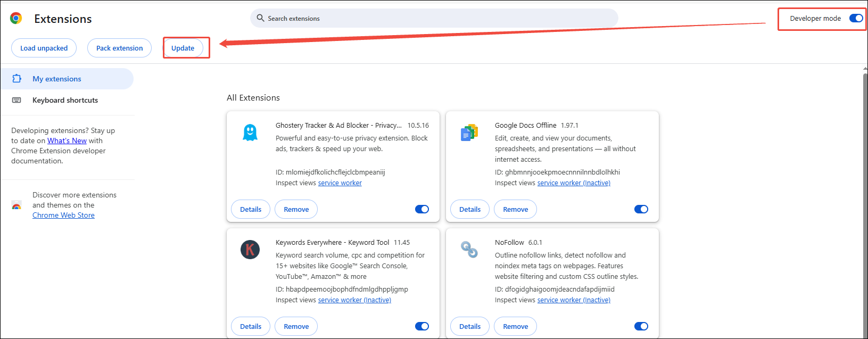Click the Google Docs Offline icon

(469, 133)
